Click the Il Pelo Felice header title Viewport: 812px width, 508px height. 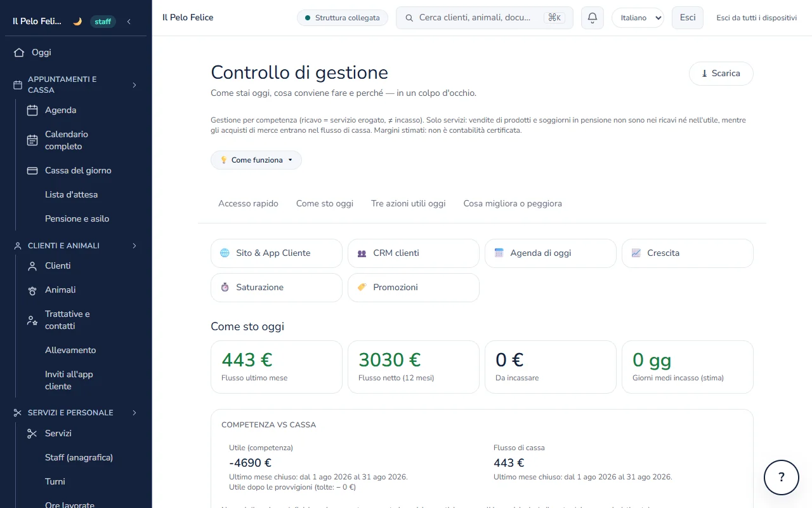188,18
